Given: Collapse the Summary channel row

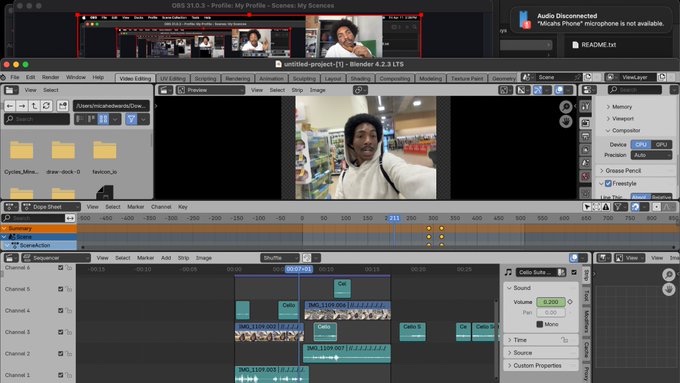Looking at the screenshot, I should tap(4, 228).
